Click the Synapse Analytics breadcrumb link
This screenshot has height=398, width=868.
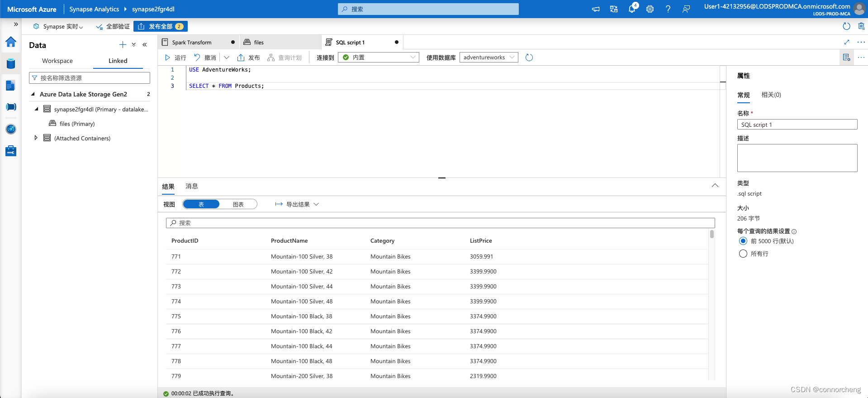point(94,9)
